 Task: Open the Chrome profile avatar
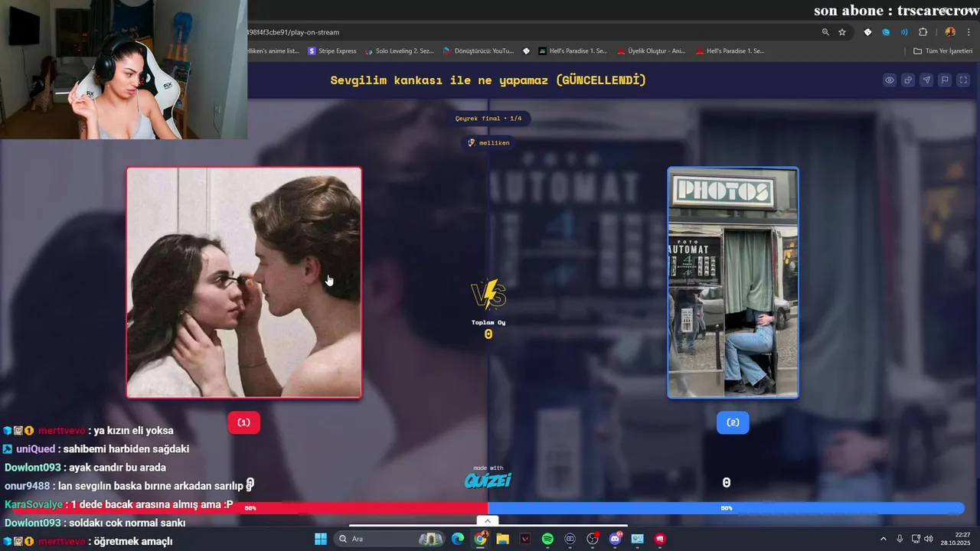tap(950, 32)
